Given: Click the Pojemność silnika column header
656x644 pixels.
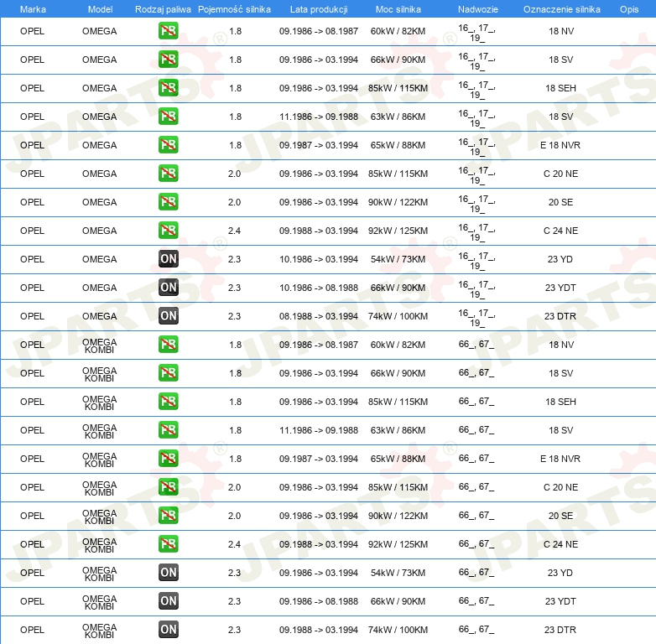Looking at the screenshot, I should (234, 9).
